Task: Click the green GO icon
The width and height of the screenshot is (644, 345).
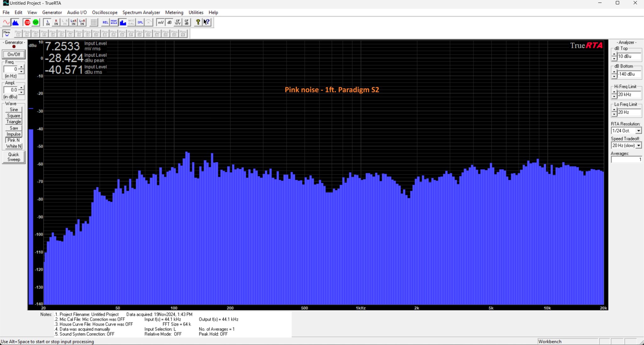Action: 36,22
